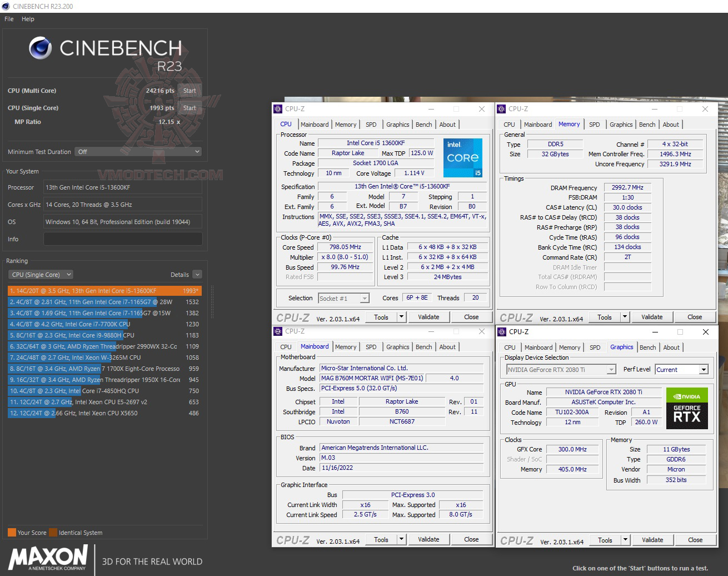The image size is (728, 576).
Task: Click the CPU-Z icon of the CPU tab window
Action: click(278, 109)
